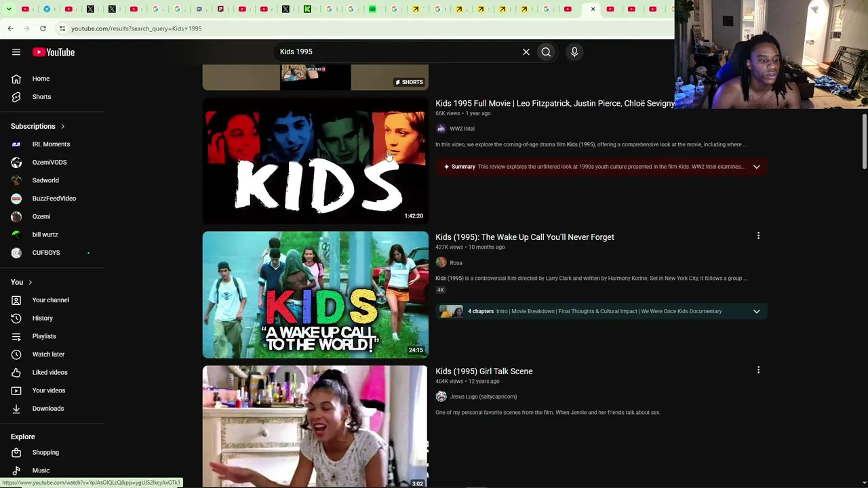The width and height of the screenshot is (868, 488).
Task: Open the Shorts video thumbnail above the results
Action: [x=315, y=77]
